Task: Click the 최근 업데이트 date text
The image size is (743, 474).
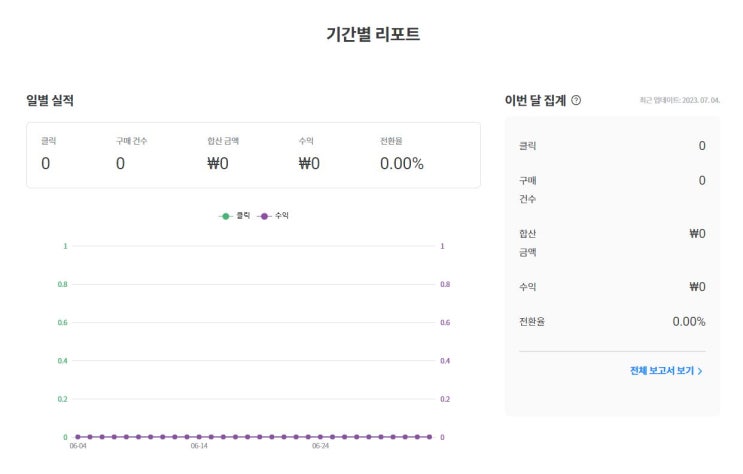Action: tap(679, 100)
